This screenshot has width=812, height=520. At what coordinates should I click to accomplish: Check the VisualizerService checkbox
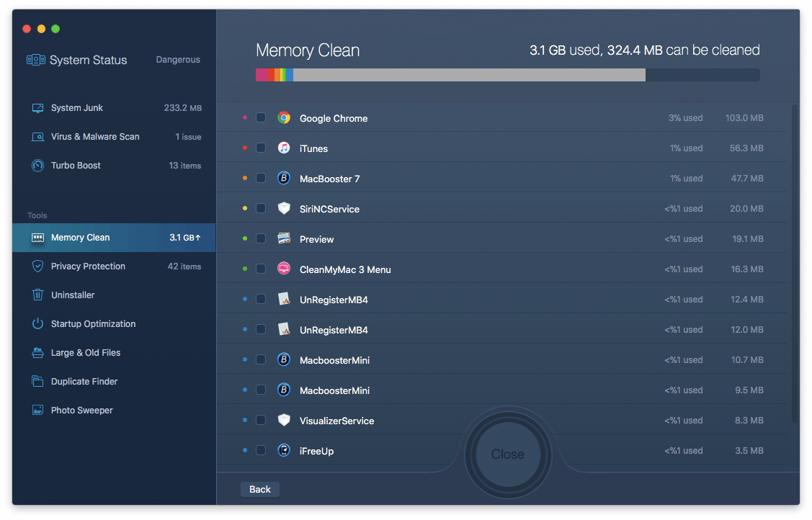click(x=261, y=420)
